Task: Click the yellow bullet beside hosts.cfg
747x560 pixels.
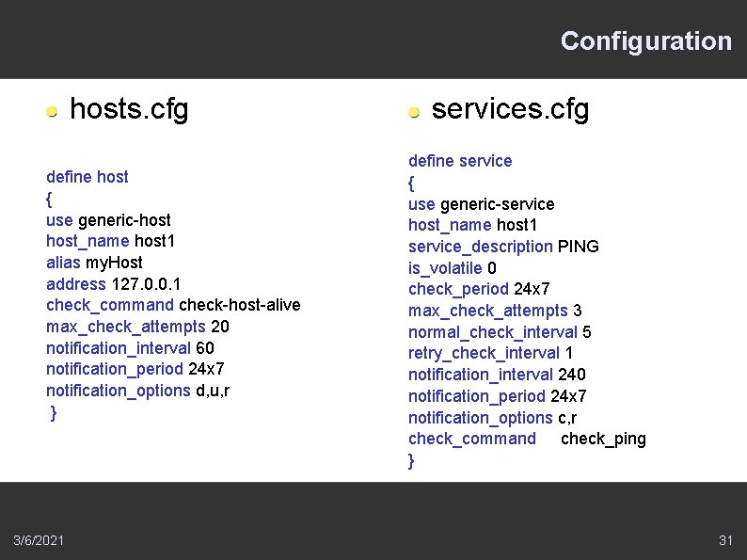Action: (53, 112)
